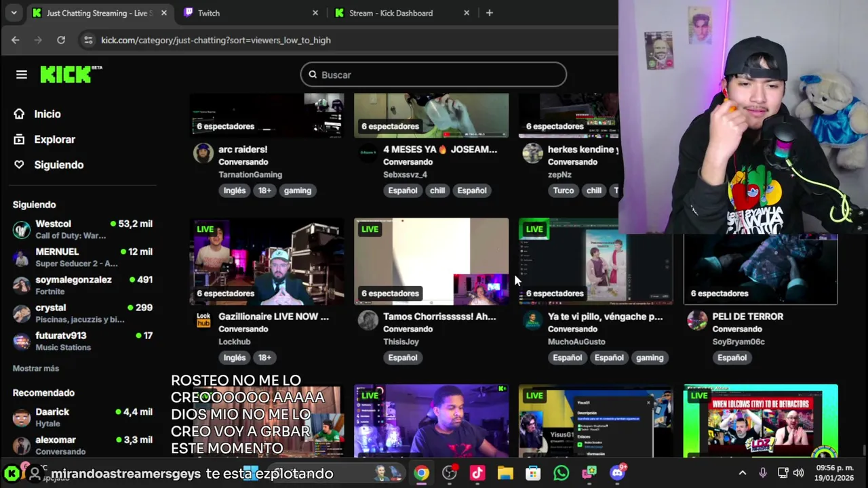Open File Explorer from taskbar
Screen dimensions: 868x488
(505, 473)
